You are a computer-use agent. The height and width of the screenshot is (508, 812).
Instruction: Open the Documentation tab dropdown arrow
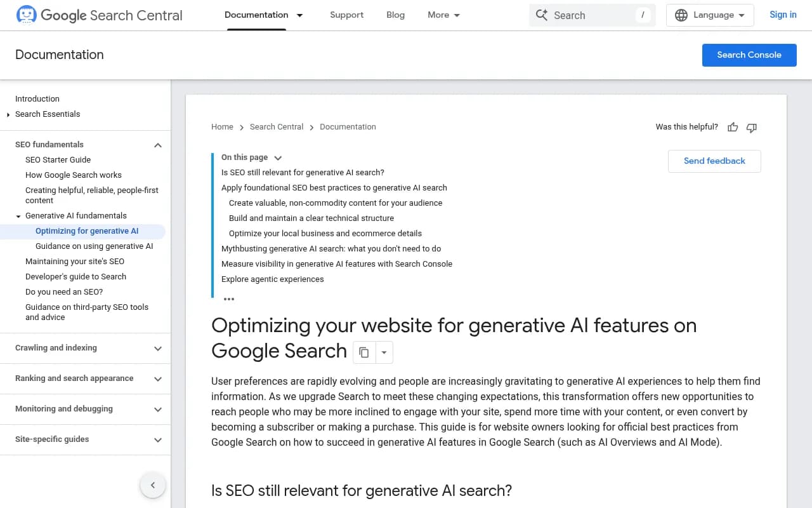tap(299, 15)
